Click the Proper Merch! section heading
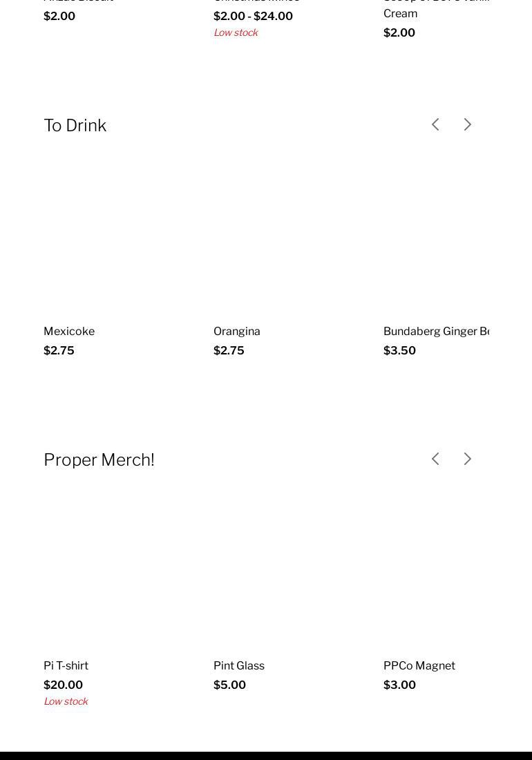This screenshot has width=532, height=760. [x=99, y=459]
